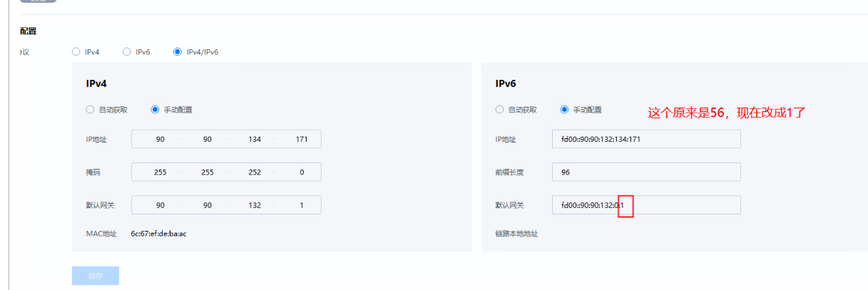The height and width of the screenshot is (290, 868).
Task: Click the IPv6 IP地址 input field
Action: point(646,139)
